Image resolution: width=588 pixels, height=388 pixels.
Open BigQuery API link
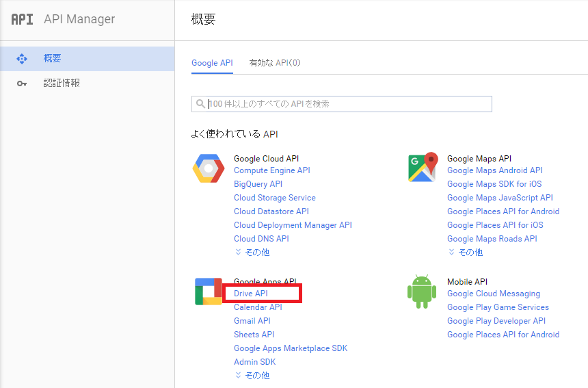(x=258, y=184)
